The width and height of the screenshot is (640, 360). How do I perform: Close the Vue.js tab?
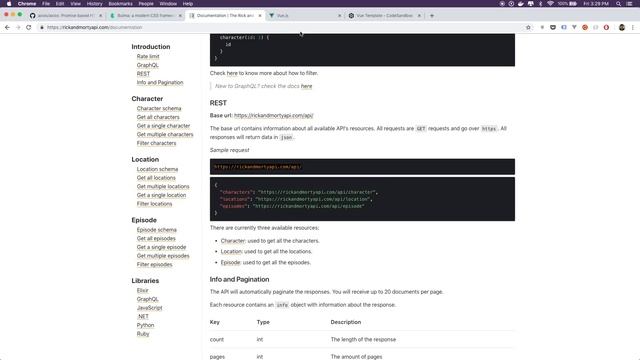pos(340,16)
